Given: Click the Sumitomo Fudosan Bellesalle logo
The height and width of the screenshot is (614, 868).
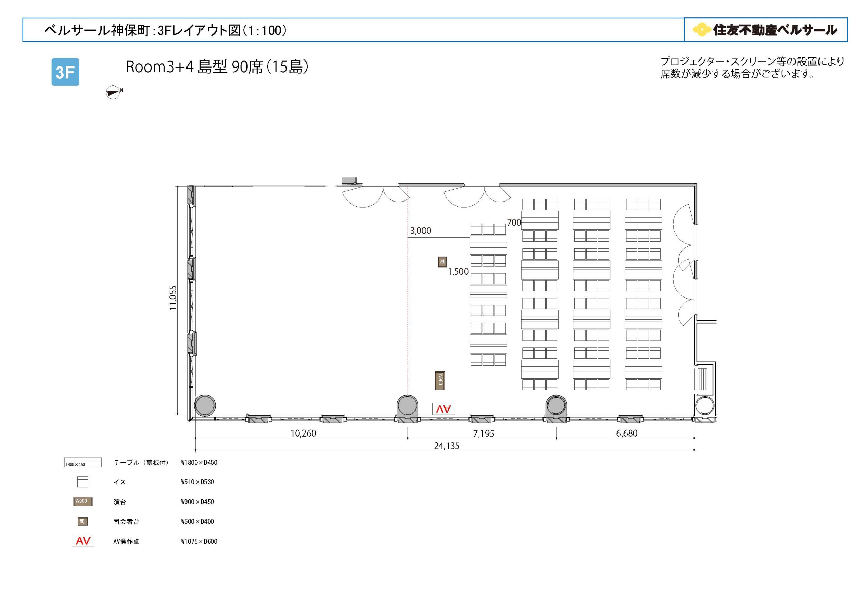Looking at the screenshot, I should click(765, 30).
